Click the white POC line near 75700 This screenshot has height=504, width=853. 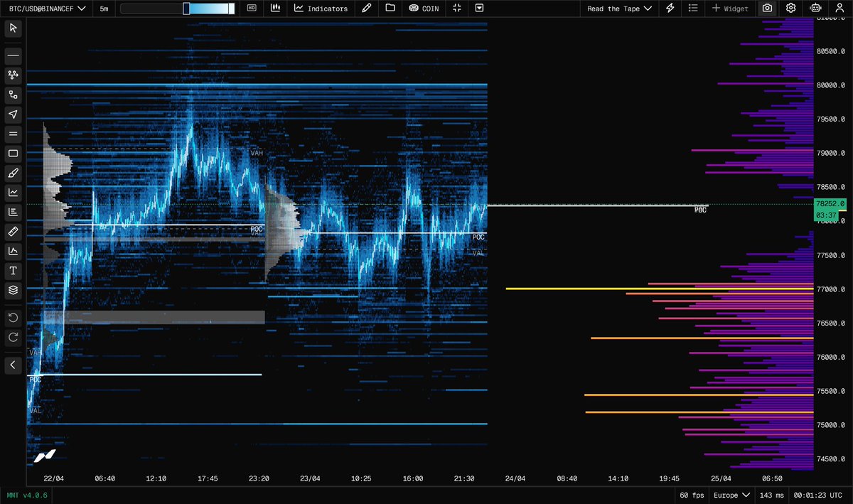(144, 375)
